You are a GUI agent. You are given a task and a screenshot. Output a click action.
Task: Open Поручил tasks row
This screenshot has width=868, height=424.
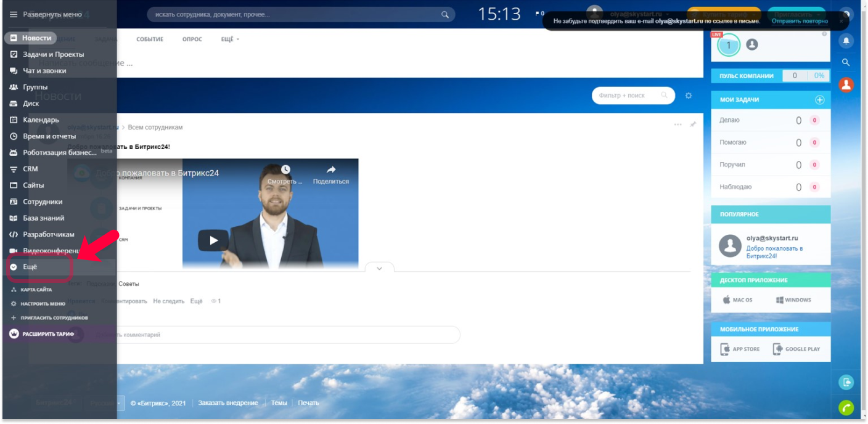[x=771, y=165]
